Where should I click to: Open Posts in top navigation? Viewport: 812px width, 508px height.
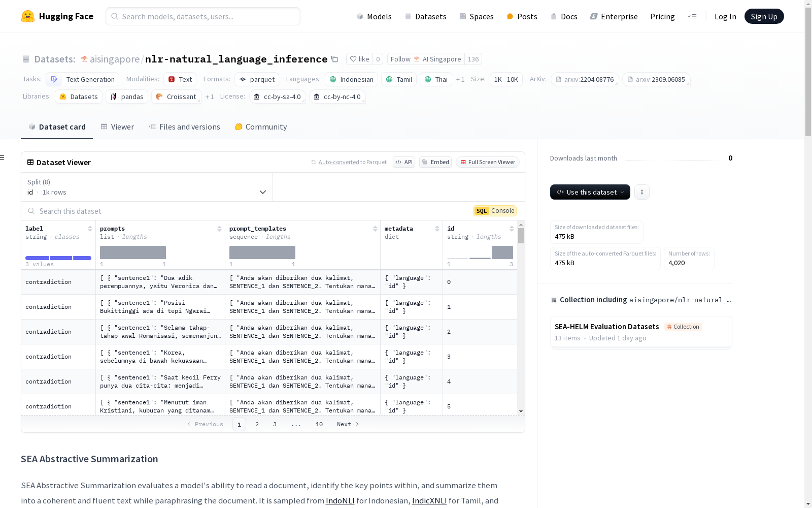(522, 16)
